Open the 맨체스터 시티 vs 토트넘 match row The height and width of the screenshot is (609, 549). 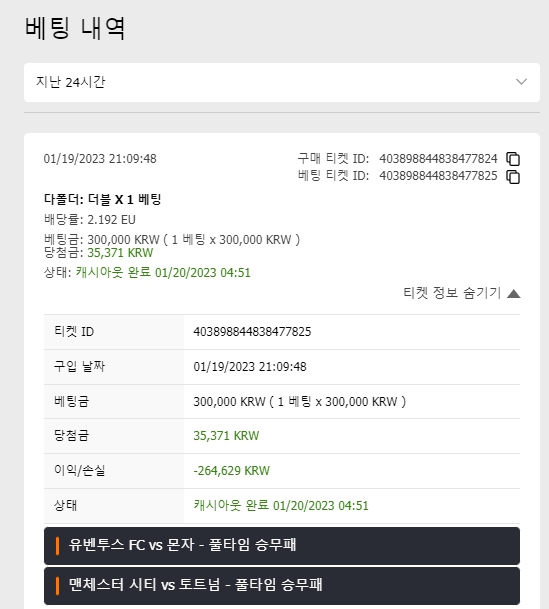click(x=282, y=586)
